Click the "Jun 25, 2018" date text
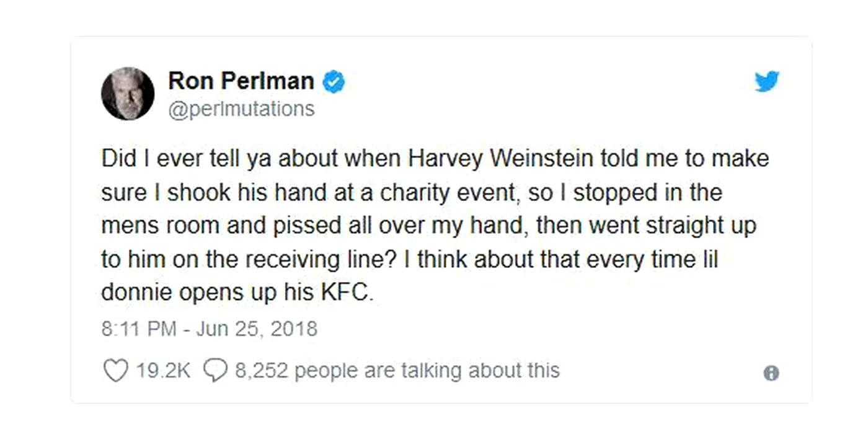This screenshot has height=434, width=868. click(x=257, y=329)
